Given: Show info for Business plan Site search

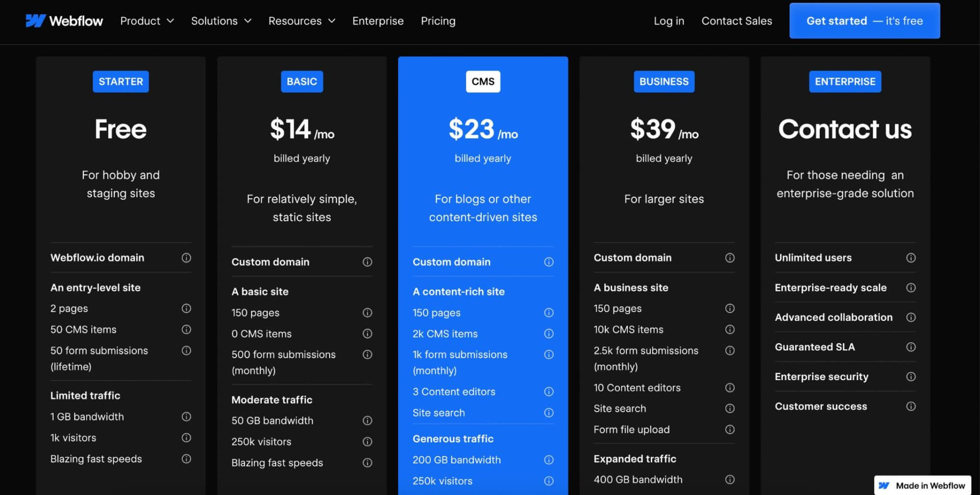Looking at the screenshot, I should (x=730, y=409).
